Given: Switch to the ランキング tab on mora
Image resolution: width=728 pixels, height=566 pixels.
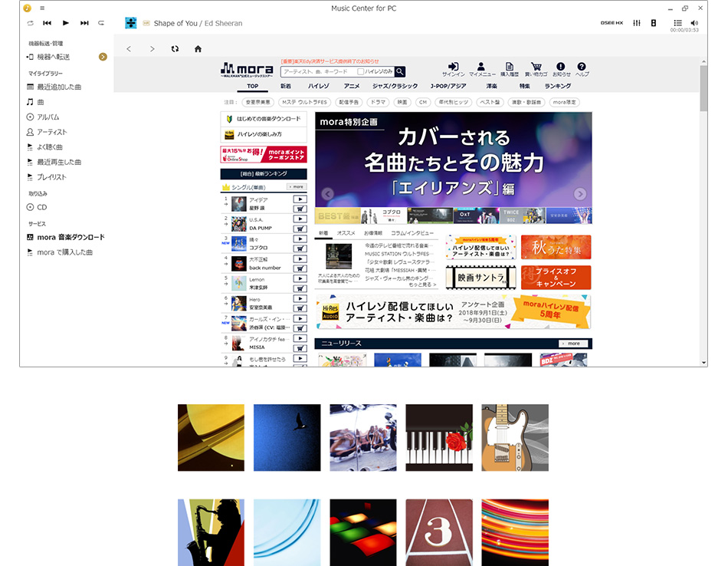Looking at the screenshot, I should coord(557,87).
